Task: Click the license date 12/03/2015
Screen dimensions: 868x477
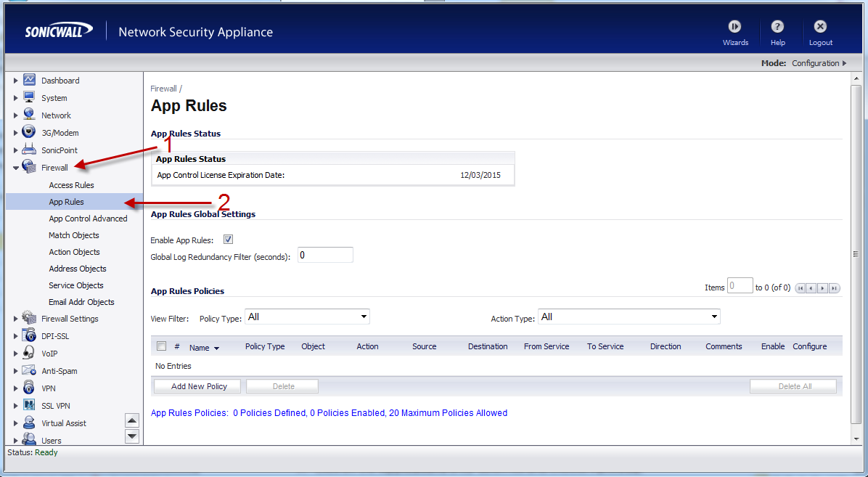Action: [x=480, y=175]
